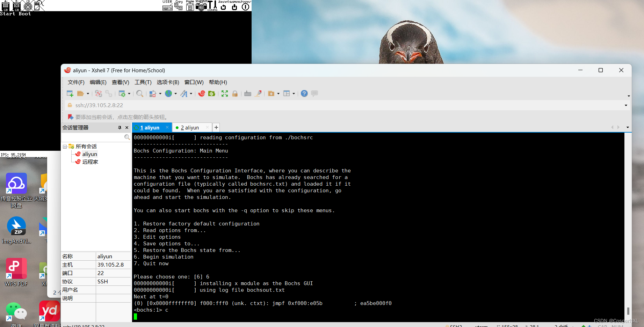Image resolution: width=644 pixels, height=327 pixels.
Task: Open the 工具(T) menu
Action: (143, 82)
